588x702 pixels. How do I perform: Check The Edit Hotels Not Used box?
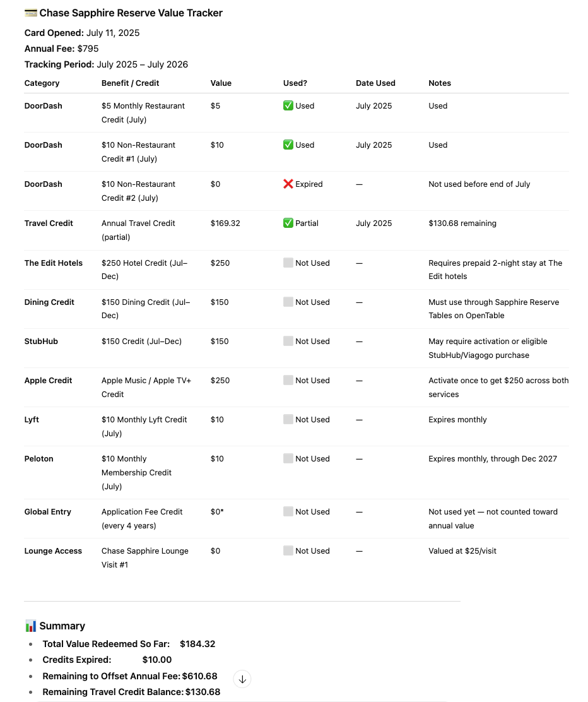pos(288,263)
